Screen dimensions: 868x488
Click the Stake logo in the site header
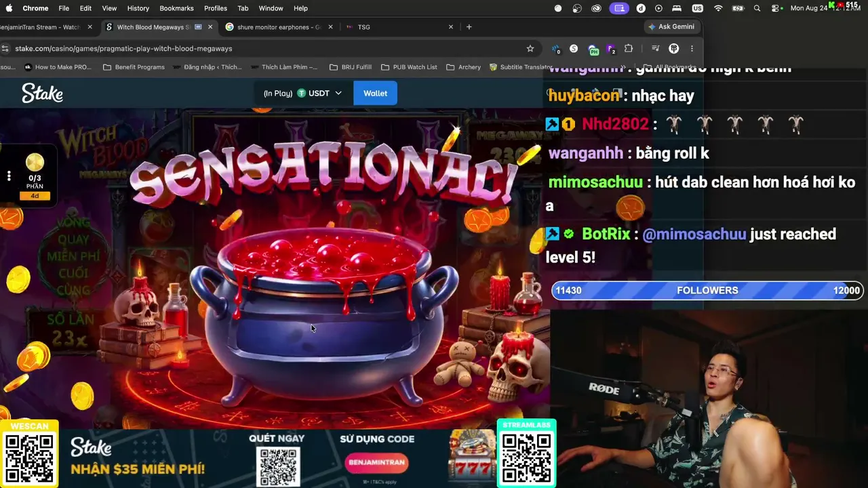(x=42, y=94)
